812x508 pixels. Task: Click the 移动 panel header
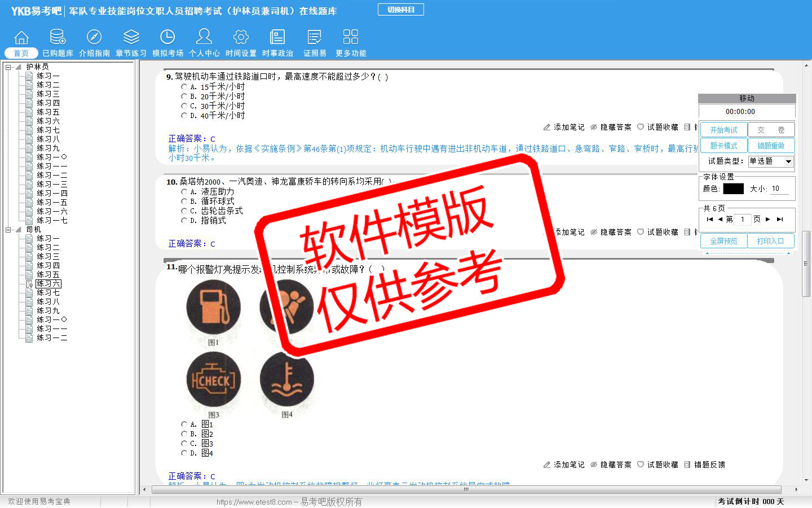(x=747, y=98)
